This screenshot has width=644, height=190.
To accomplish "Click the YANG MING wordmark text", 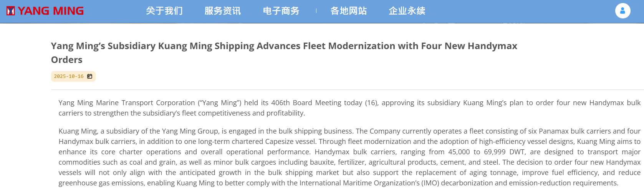I will [51, 11].
